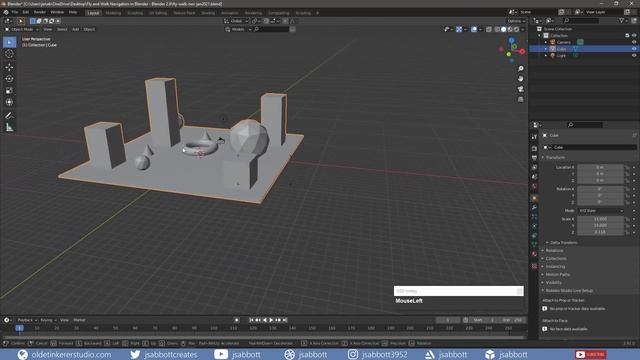Click the Location X value field
Image resolution: width=640 pixels, height=360 pixels.
pyautogui.click(x=600, y=167)
